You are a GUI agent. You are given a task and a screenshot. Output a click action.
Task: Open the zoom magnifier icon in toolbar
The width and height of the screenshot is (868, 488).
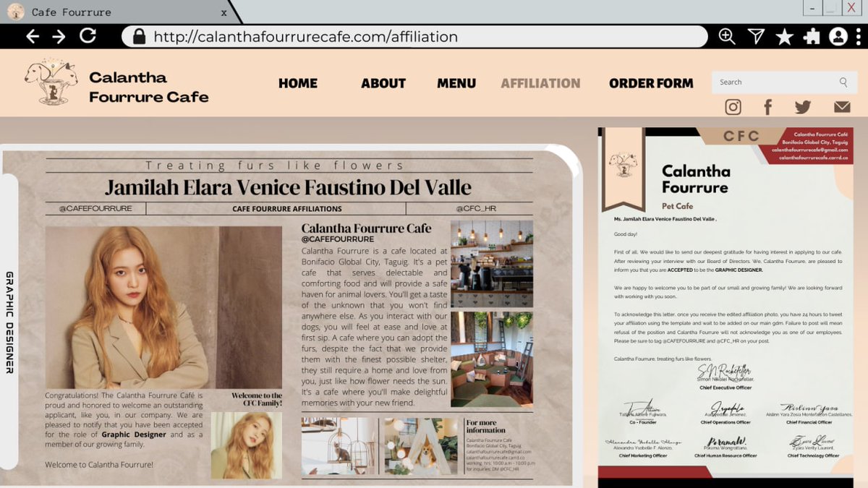727,36
